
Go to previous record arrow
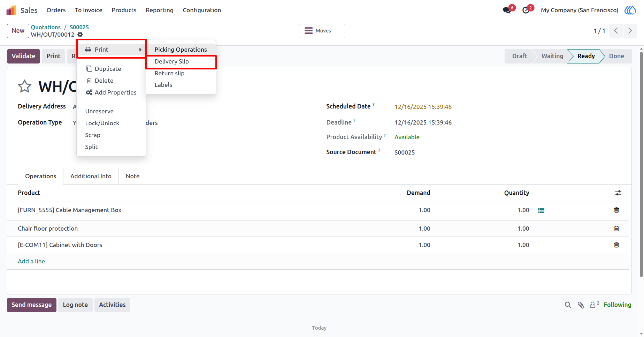[x=616, y=31]
